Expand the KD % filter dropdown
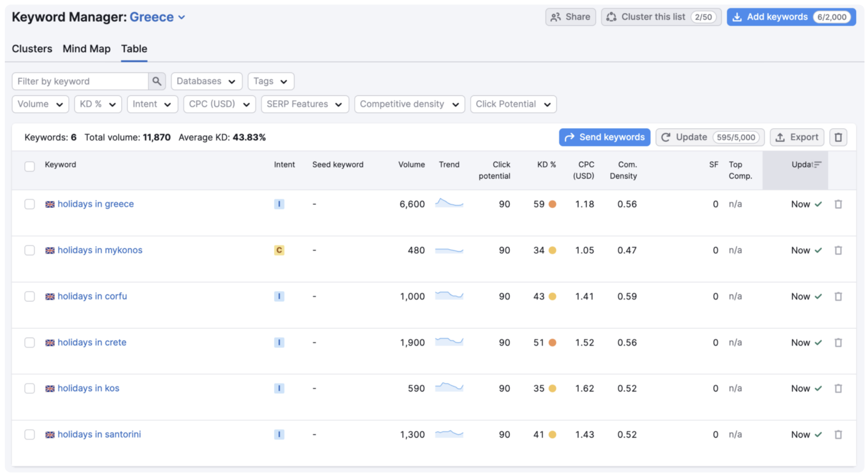This screenshot has width=868, height=476. (98, 104)
